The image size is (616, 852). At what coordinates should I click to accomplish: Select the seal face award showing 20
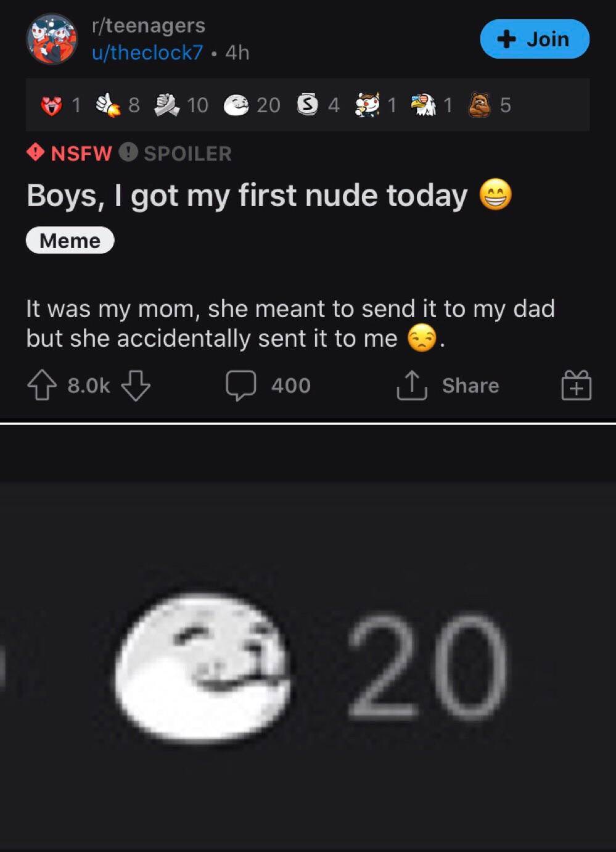coord(237,105)
